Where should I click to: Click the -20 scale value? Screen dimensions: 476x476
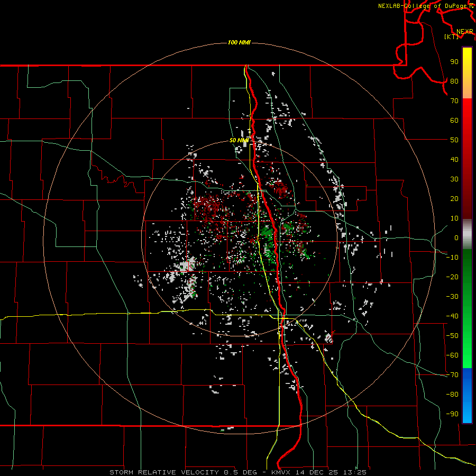(452, 277)
